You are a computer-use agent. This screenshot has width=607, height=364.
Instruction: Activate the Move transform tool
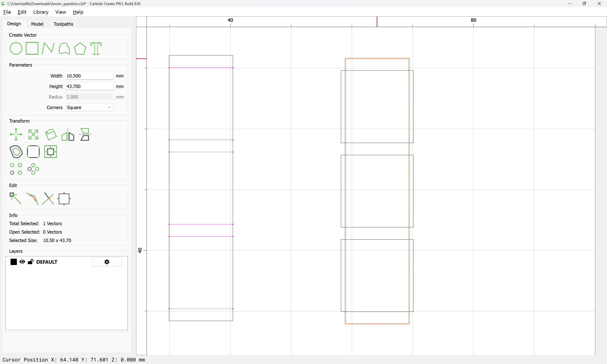[16, 134]
